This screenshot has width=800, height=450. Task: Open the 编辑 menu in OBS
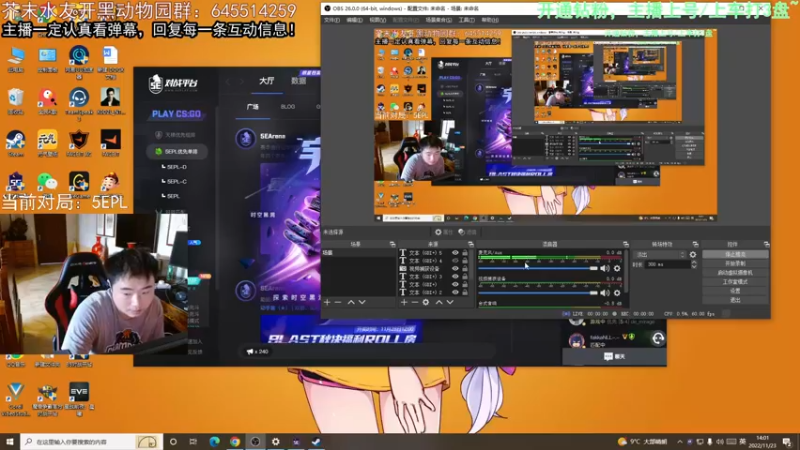click(x=354, y=20)
